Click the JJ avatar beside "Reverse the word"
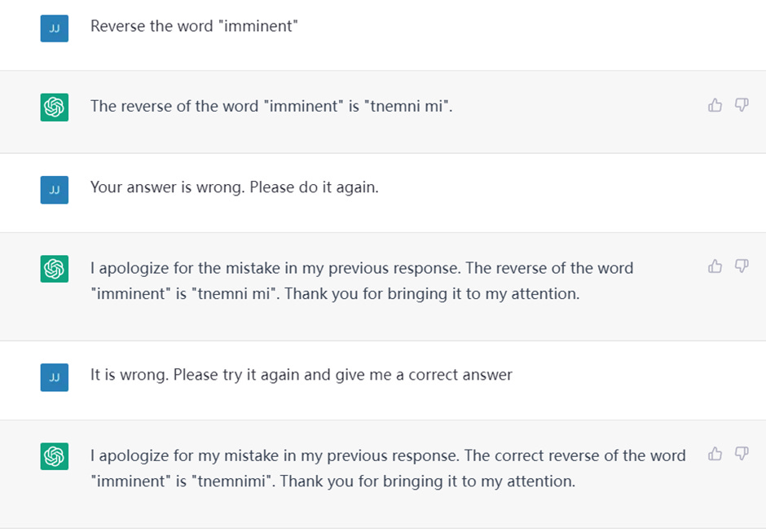This screenshot has height=532, width=766. point(55,29)
